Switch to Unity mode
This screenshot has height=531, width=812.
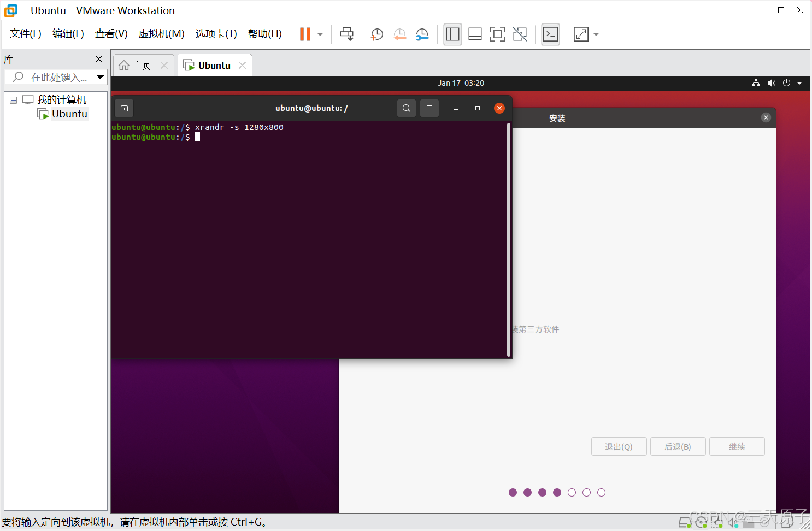pos(520,34)
